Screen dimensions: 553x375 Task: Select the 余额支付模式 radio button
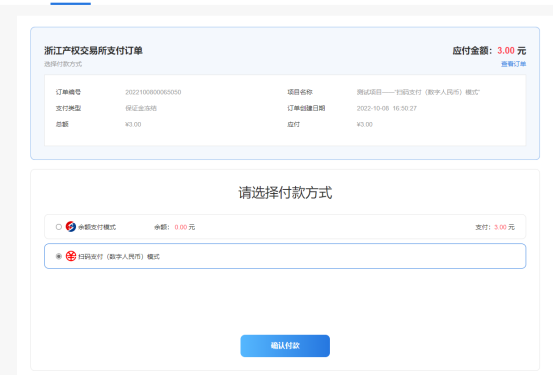[59, 227]
